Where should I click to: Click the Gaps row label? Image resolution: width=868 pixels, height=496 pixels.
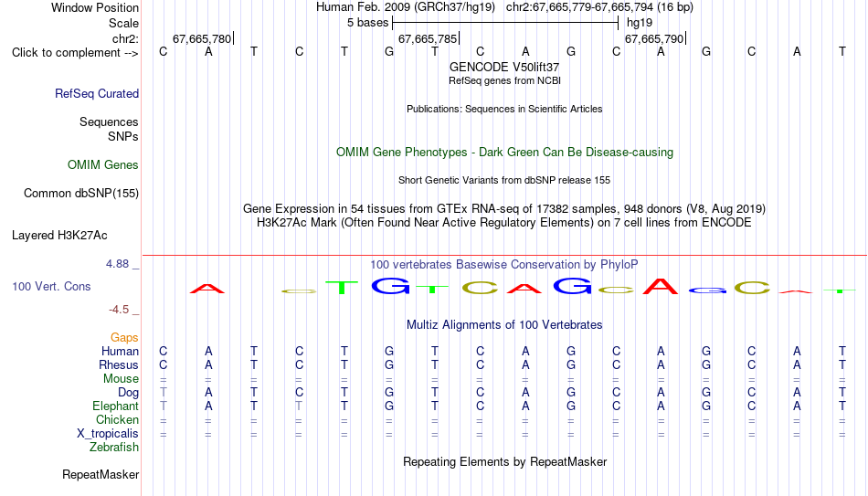point(124,338)
